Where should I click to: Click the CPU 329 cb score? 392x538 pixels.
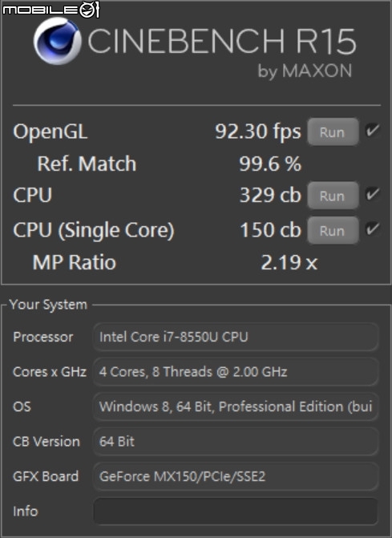click(x=270, y=195)
